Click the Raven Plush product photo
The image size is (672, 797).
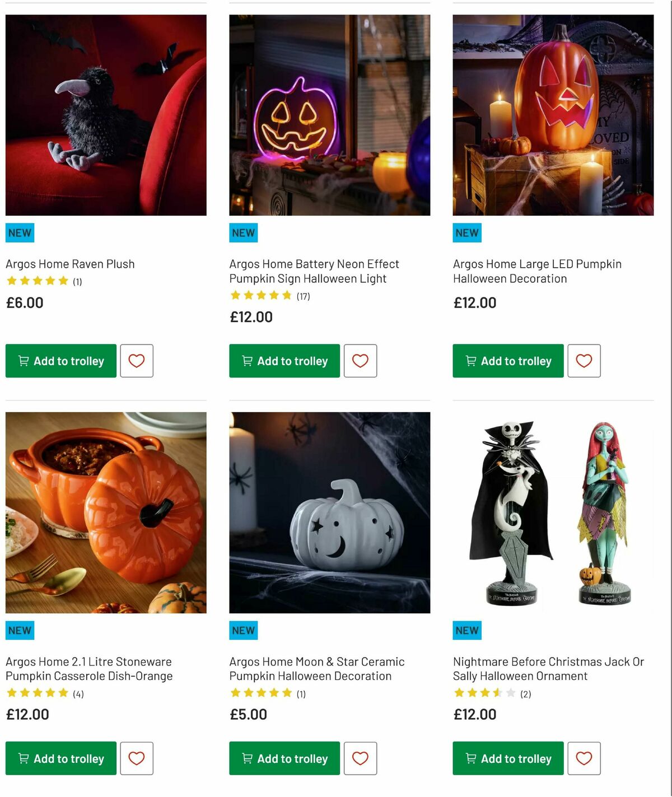[x=106, y=116]
